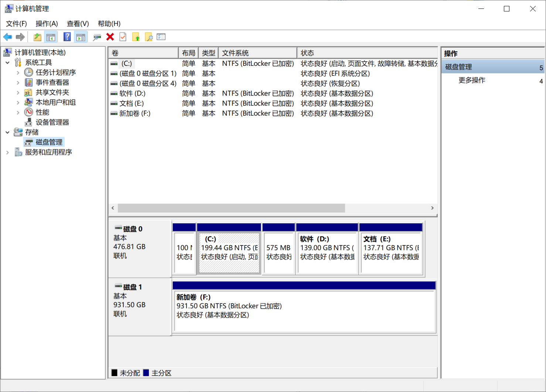Click the checklist settings toolbar icon
This screenshot has width=546, height=392.
pyautogui.click(x=161, y=37)
